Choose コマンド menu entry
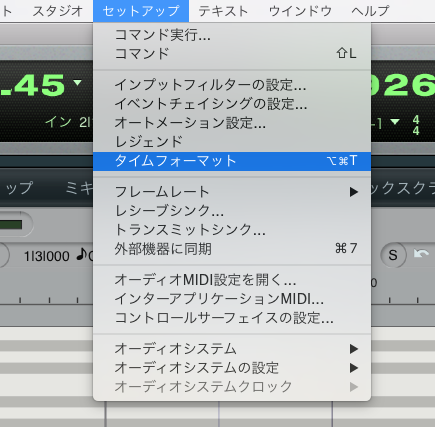The image size is (435, 427). [x=232, y=53]
